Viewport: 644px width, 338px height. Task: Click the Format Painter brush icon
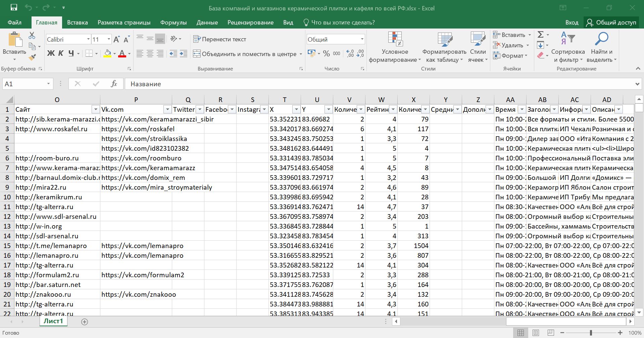[x=32, y=58]
